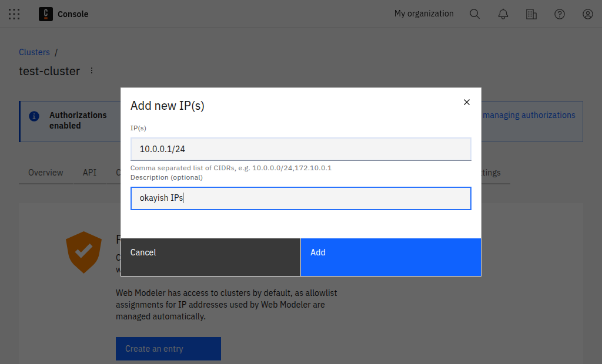
Task: Open the notifications bell icon
Action: click(503, 14)
